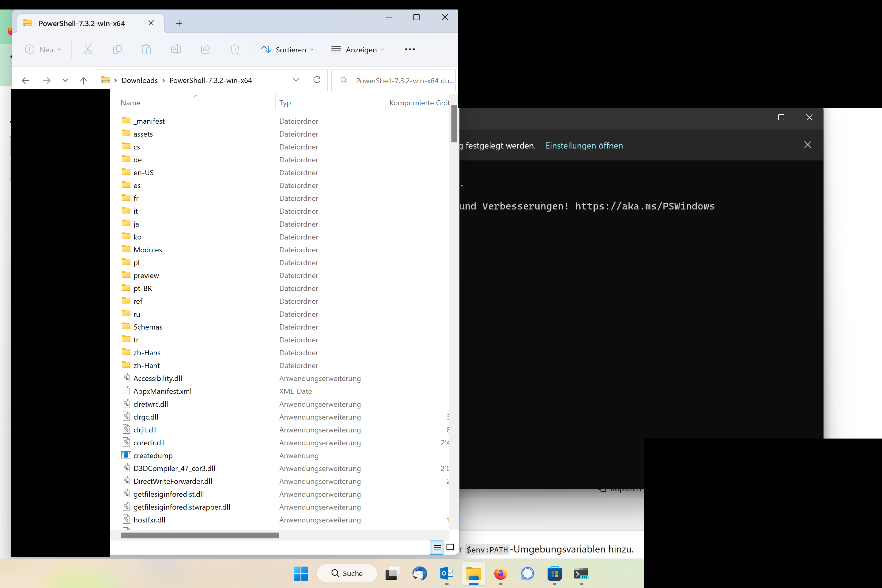Screen dimensions: 882x588
Task: Open Outlook from the taskbar
Action: (x=447, y=573)
